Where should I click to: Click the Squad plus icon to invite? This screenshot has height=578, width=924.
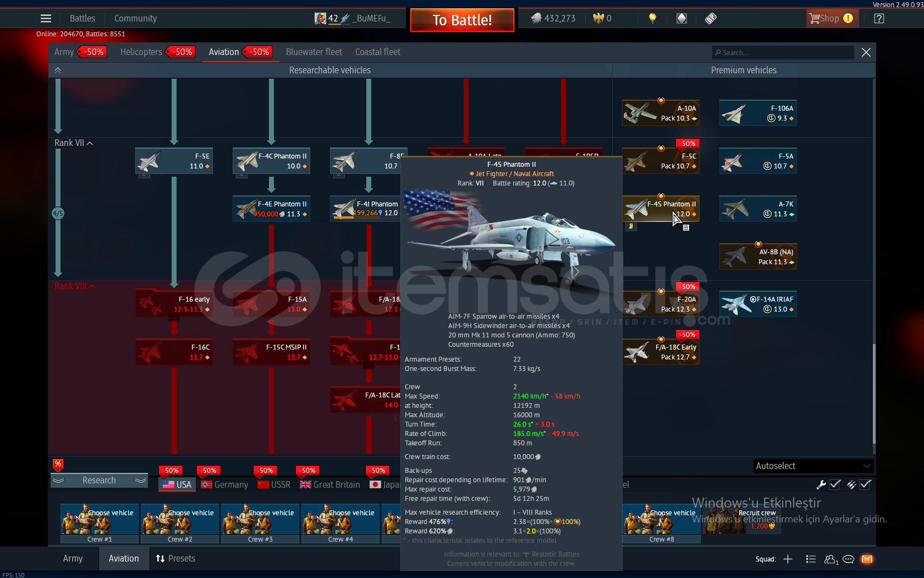click(x=788, y=559)
